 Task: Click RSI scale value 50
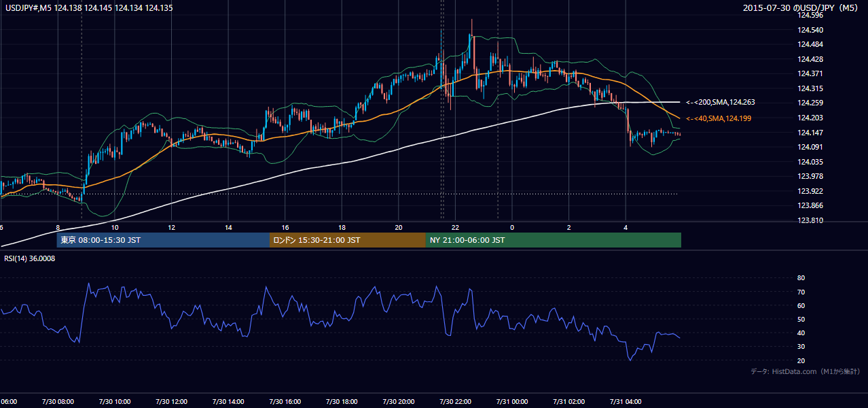pos(801,319)
